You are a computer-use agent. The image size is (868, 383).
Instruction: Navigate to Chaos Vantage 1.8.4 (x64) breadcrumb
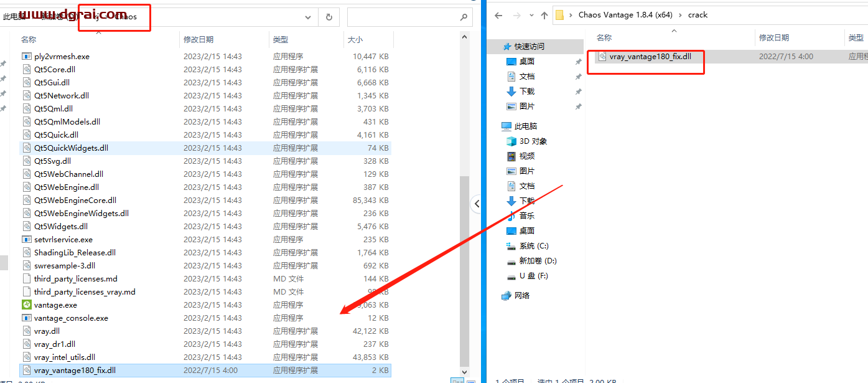(624, 14)
